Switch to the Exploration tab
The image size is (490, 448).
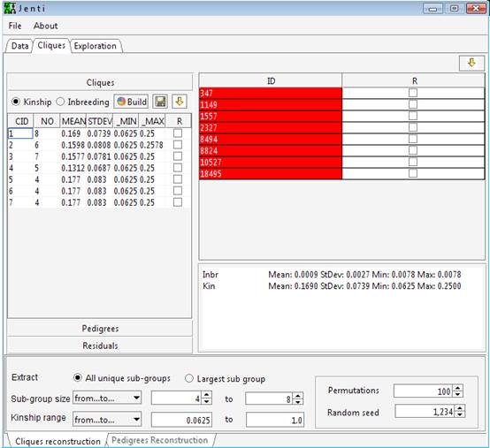pyautogui.click(x=96, y=46)
